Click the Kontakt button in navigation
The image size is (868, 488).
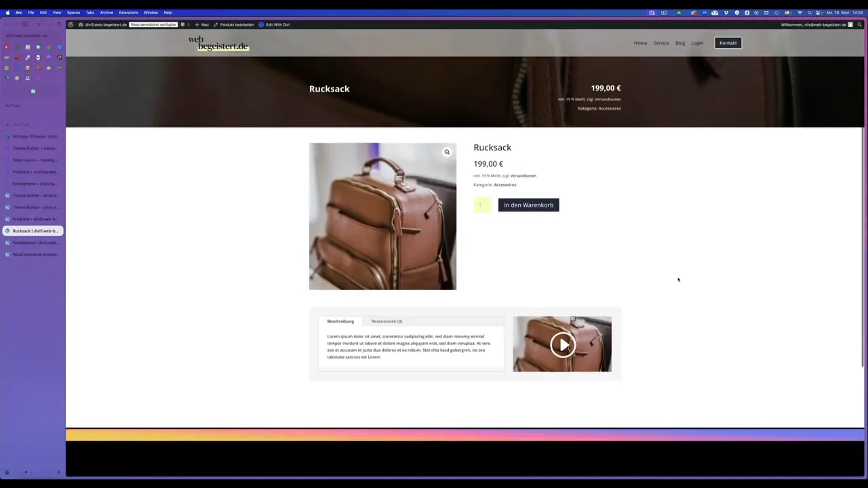(728, 43)
